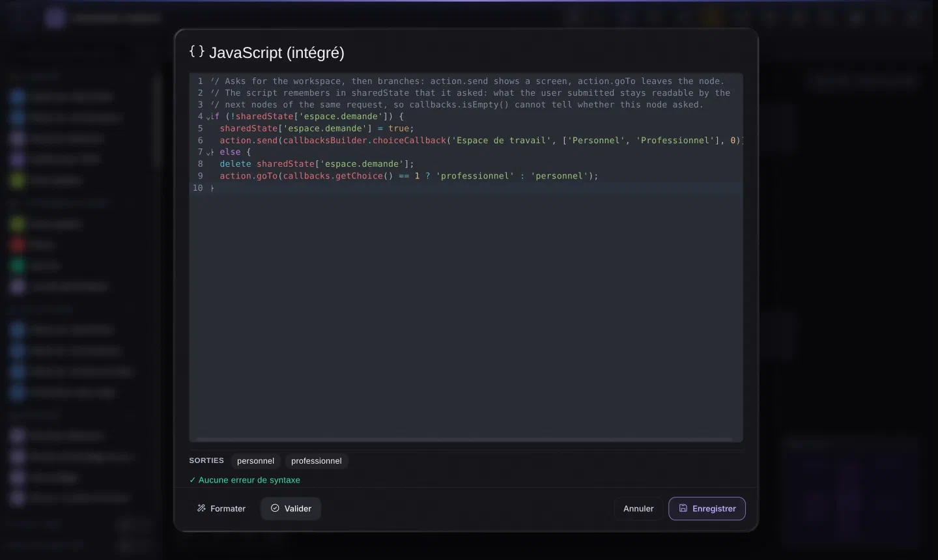Viewport: 938px width, 560px height.
Task: Click the comment starting 'The script remembers'
Action: (470, 93)
